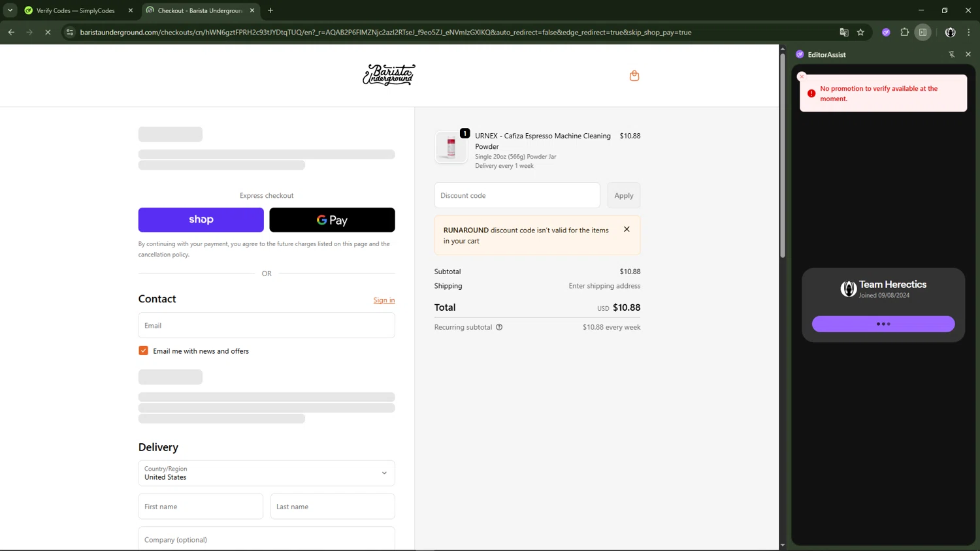Click the Team Herectics logo icon
The width and height of the screenshot is (980, 551).
pyautogui.click(x=848, y=289)
